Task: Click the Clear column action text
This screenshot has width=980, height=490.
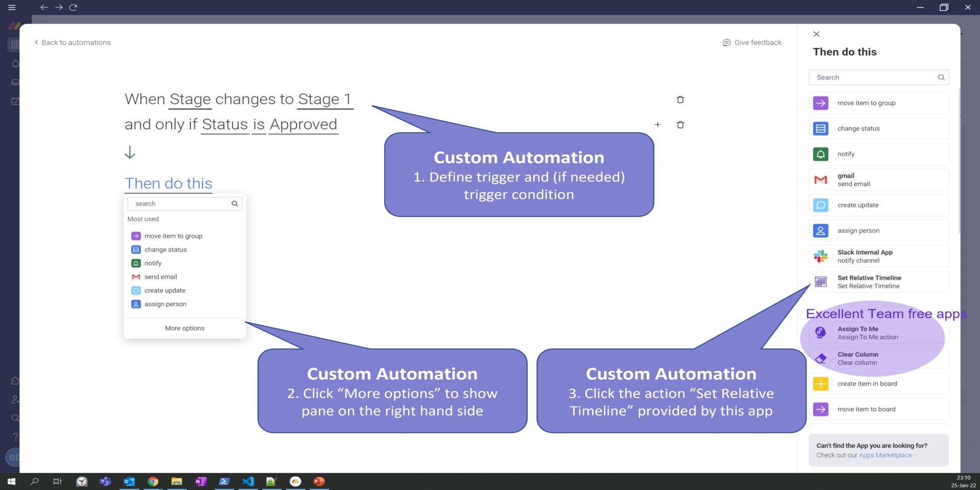Action: click(857, 363)
